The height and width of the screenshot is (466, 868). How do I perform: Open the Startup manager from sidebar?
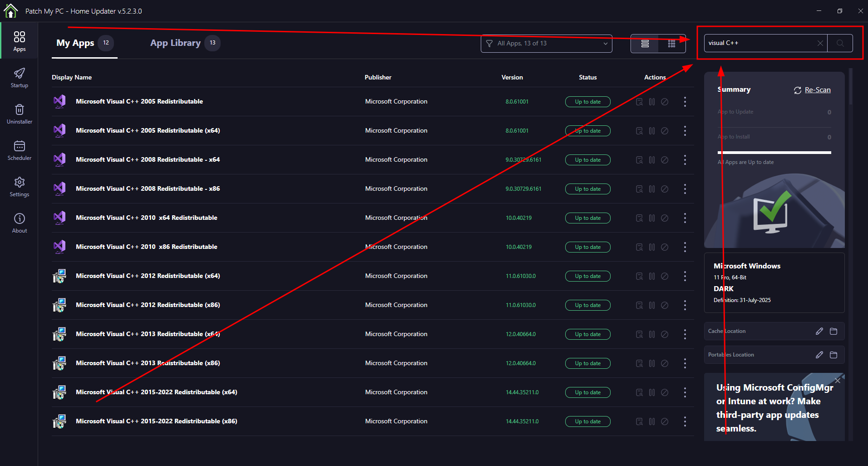pos(19,78)
